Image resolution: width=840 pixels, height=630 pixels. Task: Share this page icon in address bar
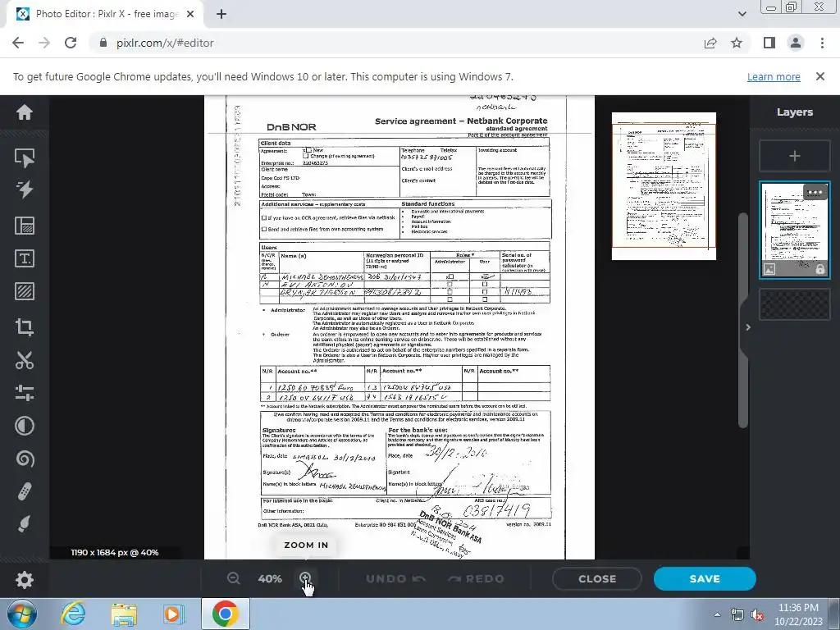pos(710,43)
